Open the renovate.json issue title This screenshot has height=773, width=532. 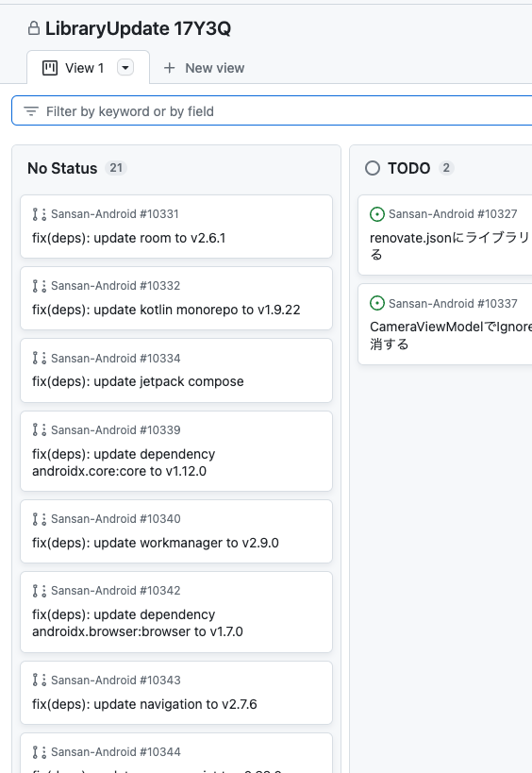point(451,246)
